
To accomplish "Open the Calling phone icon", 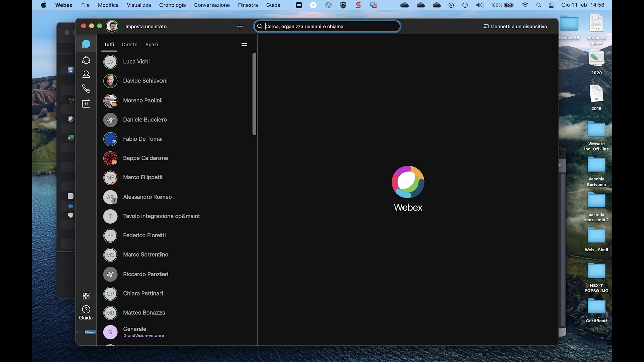I will [86, 89].
